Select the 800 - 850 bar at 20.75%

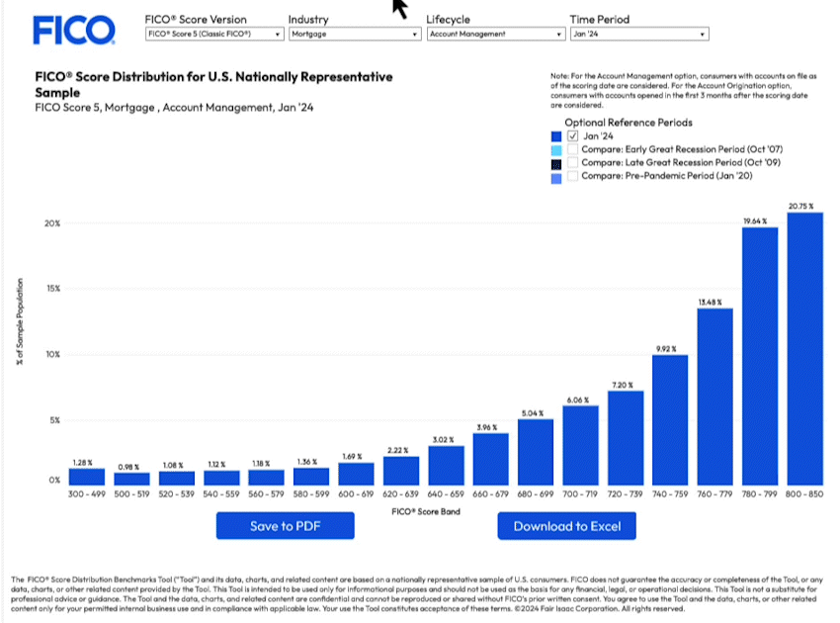[804, 349]
